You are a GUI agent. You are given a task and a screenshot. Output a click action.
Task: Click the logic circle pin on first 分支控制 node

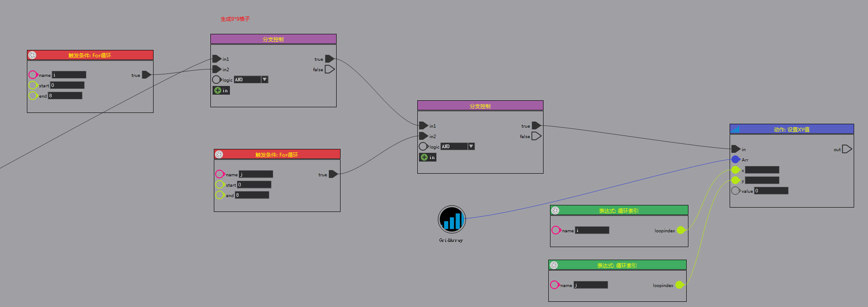pos(216,79)
